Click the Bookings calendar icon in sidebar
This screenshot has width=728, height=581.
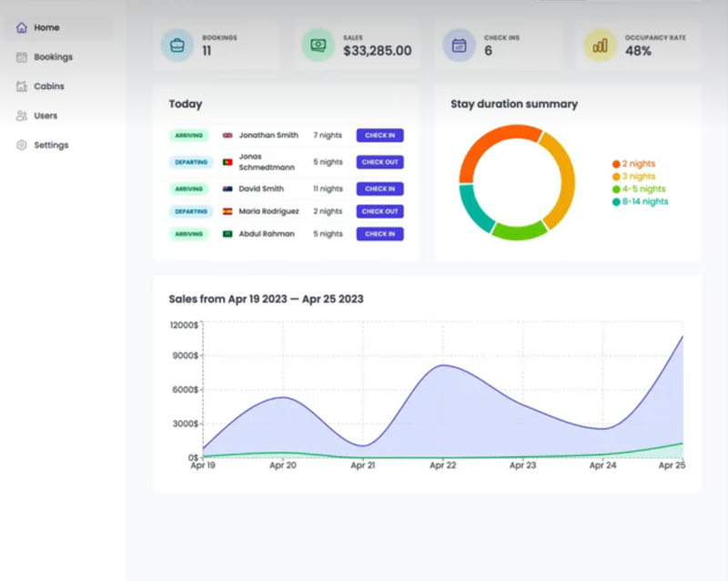(x=22, y=57)
